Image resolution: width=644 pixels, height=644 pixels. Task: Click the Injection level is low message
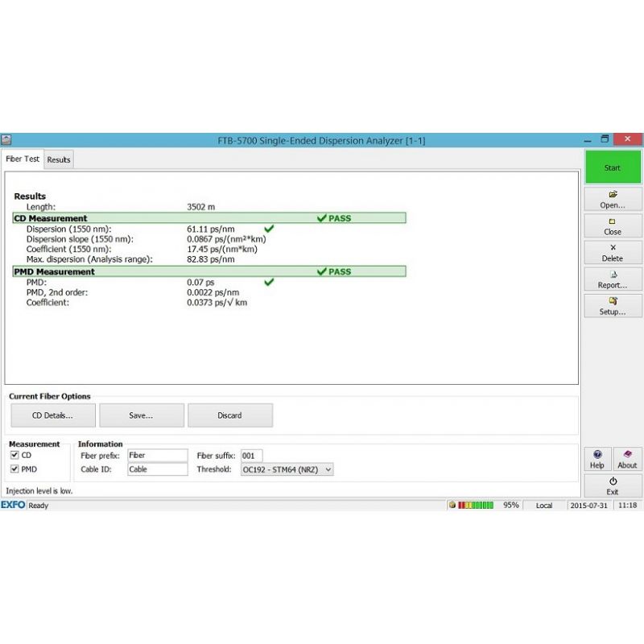[39, 491]
